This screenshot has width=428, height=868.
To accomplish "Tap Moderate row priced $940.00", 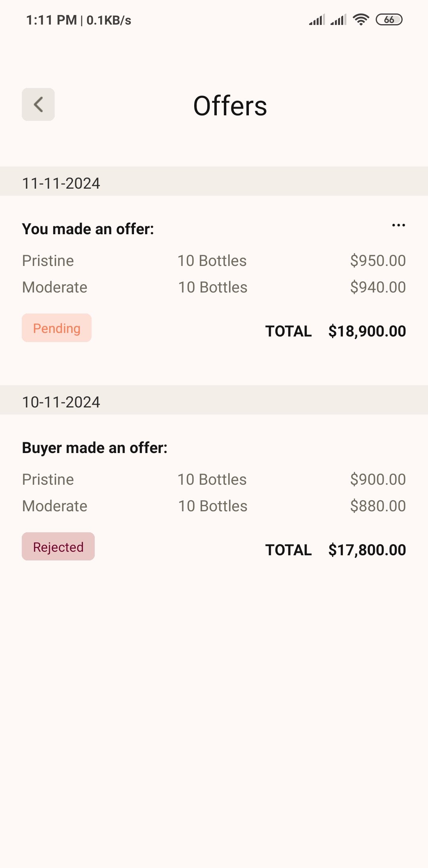I will click(x=213, y=287).
